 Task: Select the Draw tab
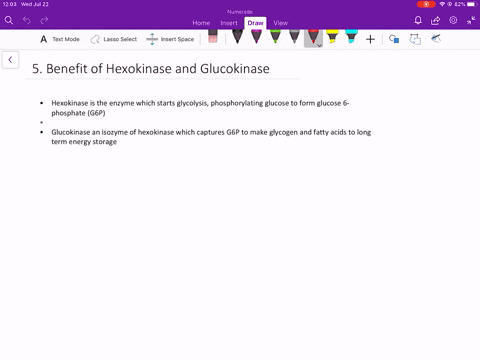(x=255, y=23)
